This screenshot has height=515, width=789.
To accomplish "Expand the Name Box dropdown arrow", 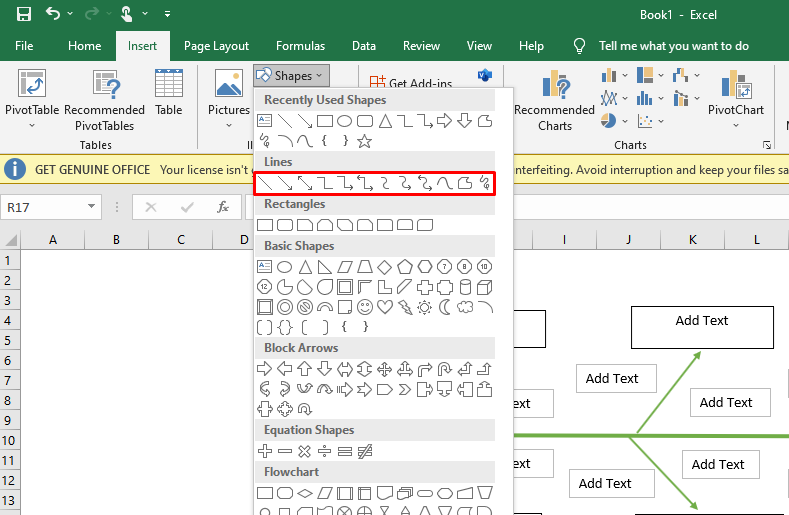I will click(92, 207).
